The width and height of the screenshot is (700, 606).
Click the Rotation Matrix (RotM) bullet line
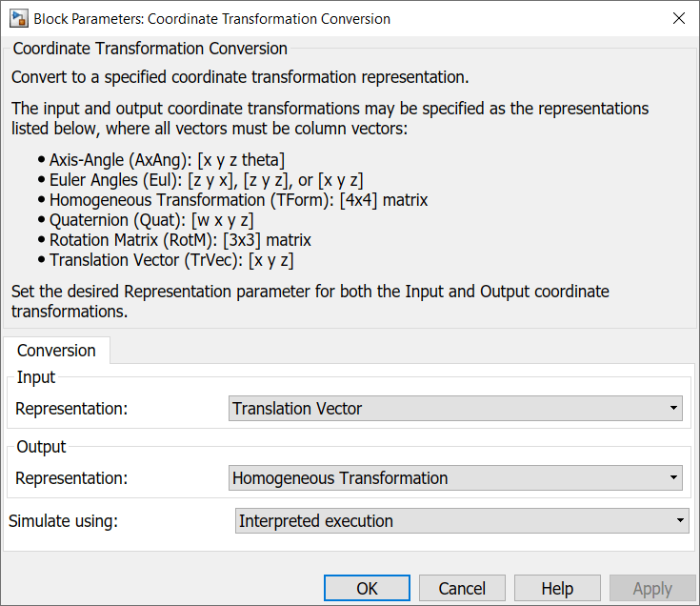[x=180, y=240]
